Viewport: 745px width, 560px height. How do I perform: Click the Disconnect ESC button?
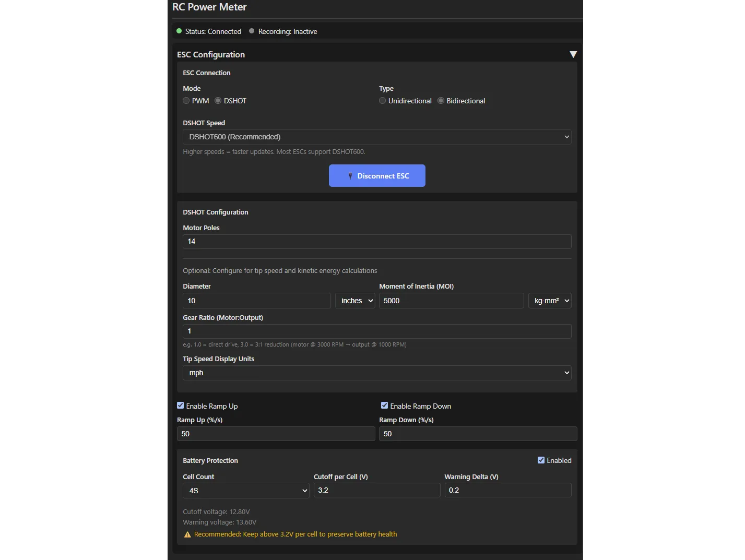377,176
